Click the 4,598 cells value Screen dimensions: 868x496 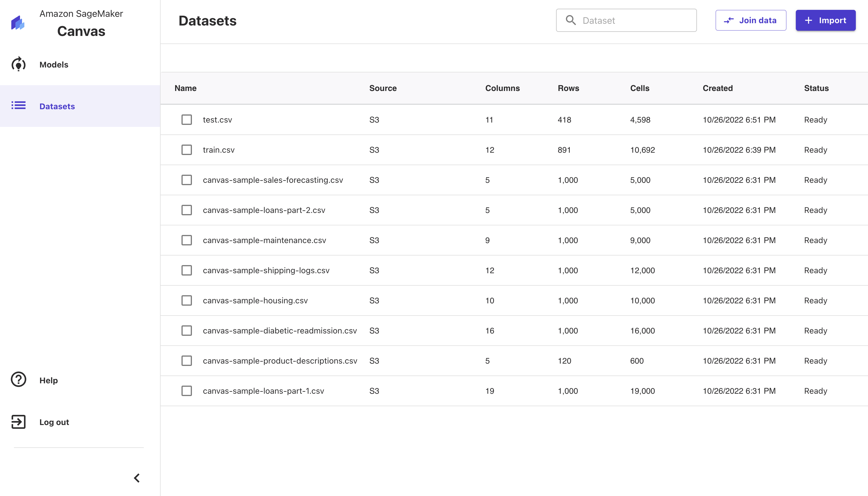click(x=640, y=120)
